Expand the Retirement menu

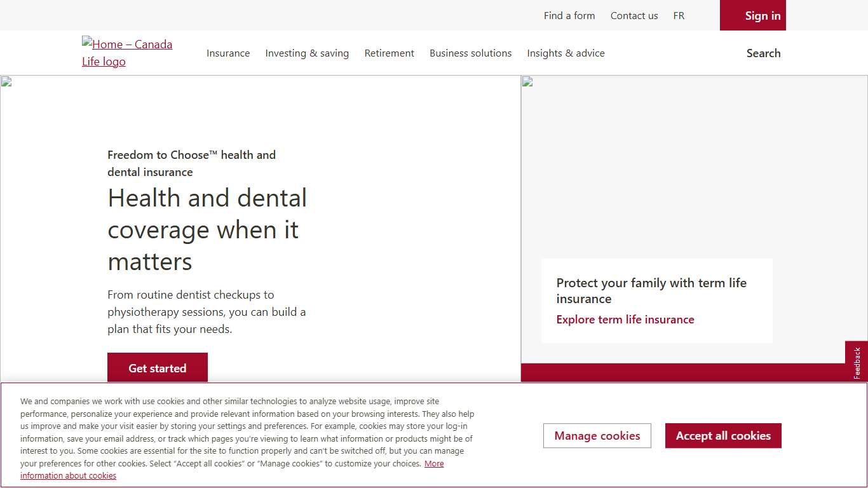(x=389, y=53)
